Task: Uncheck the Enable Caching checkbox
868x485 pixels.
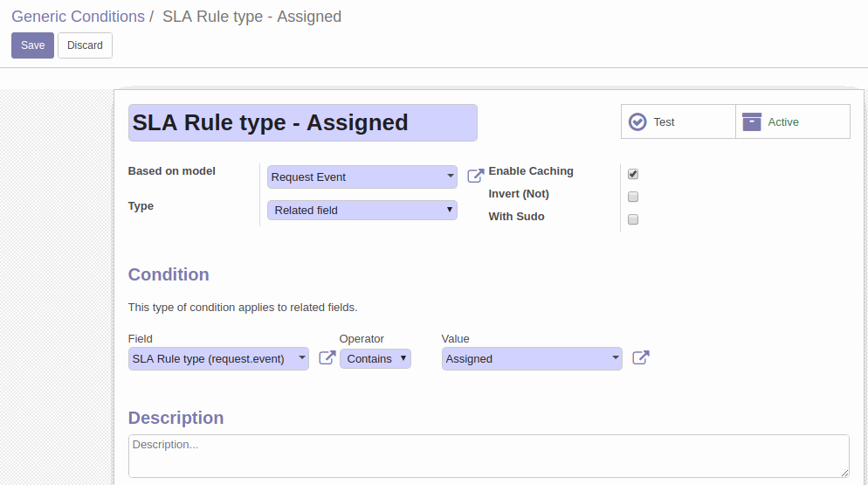Action: (x=633, y=174)
